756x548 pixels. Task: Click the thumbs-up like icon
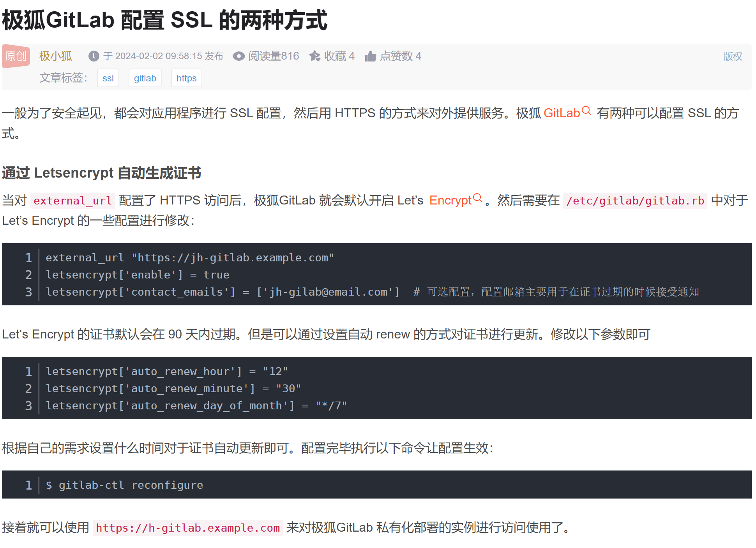[x=370, y=56]
